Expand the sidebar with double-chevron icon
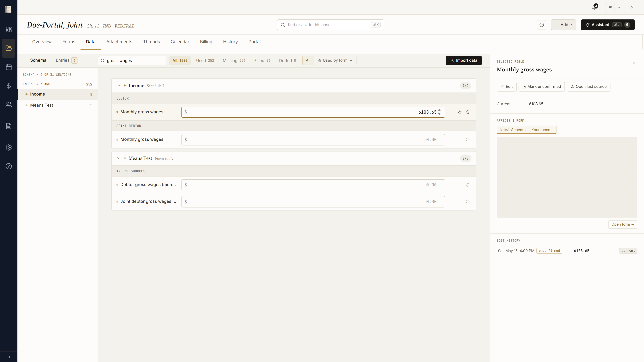 (9, 357)
